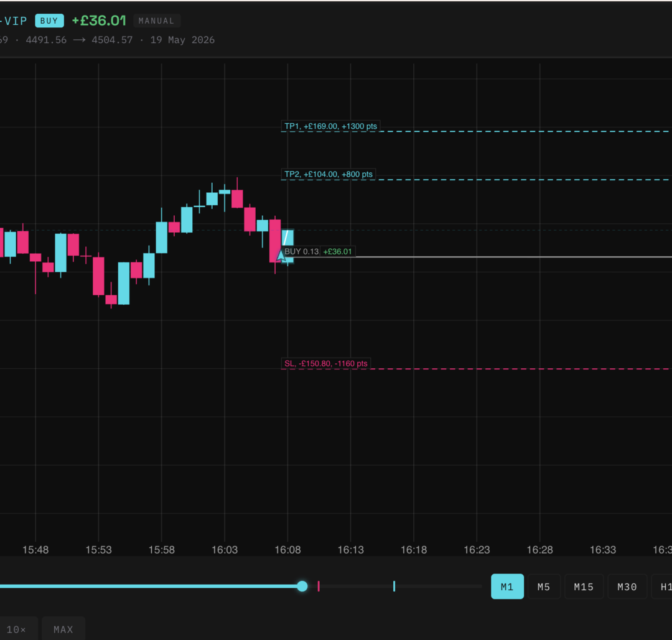Click the 16:28 time axis label
This screenshot has height=640, width=672.
click(539, 550)
